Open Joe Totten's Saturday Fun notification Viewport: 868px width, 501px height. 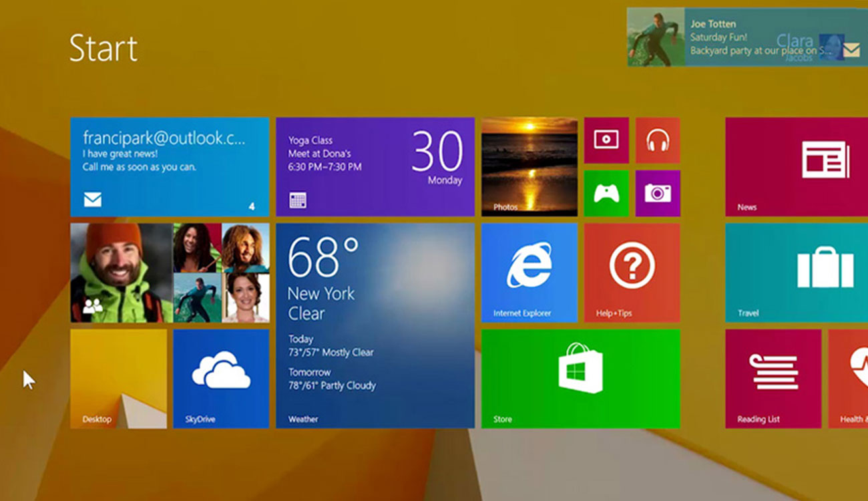747,37
